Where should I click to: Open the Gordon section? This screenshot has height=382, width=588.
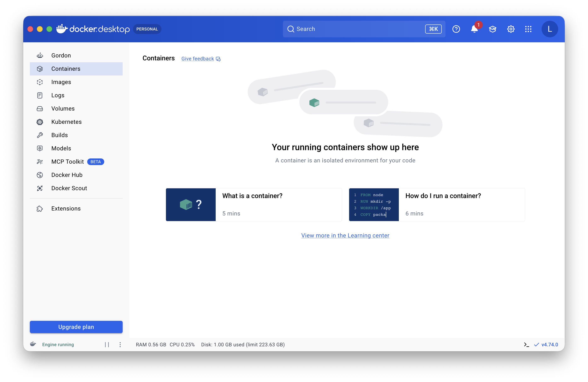[76, 55]
